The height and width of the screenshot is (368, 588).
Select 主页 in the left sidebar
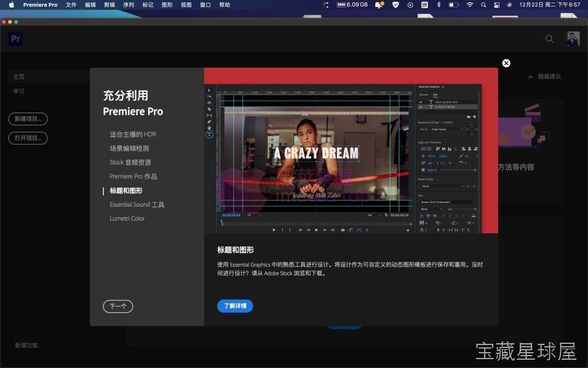(x=19, y=77)
